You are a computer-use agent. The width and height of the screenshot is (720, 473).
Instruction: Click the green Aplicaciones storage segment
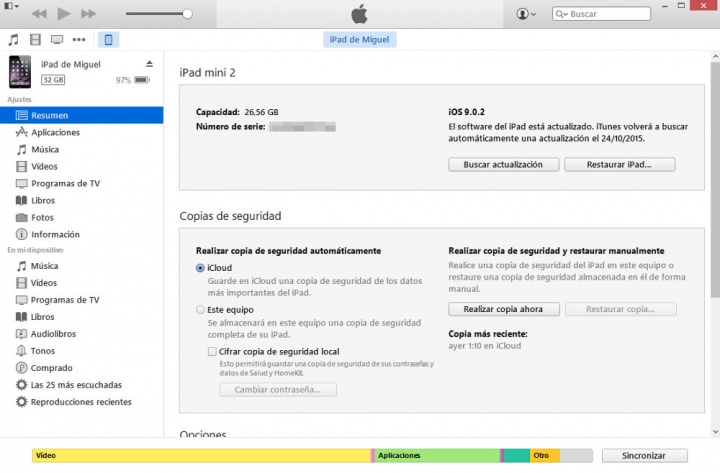point(438,456)
